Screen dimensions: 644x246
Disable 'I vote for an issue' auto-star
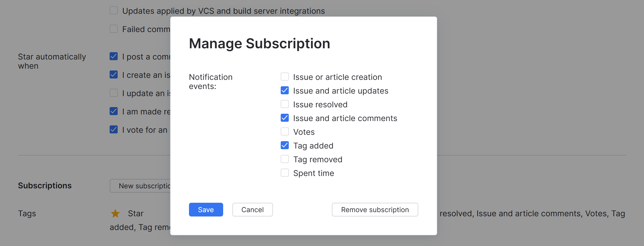coord(114,130)
